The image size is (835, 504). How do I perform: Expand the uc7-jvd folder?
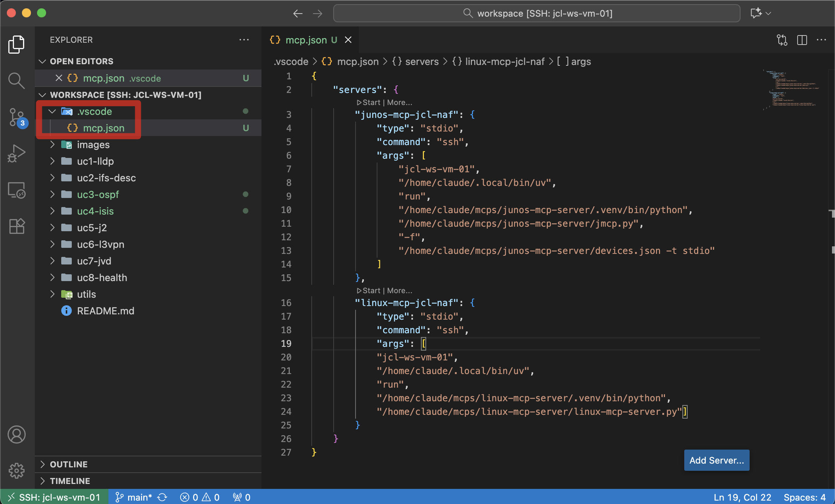pyautogui.click(x=52, y=261)
